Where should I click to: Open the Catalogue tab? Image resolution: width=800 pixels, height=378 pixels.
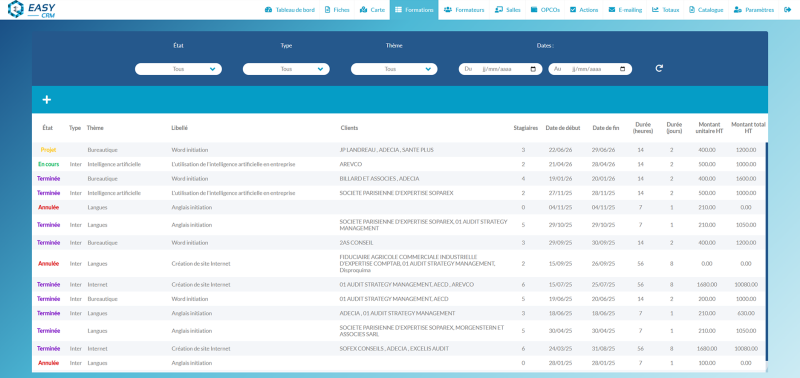pyautogui.click(x=706, y=10)
